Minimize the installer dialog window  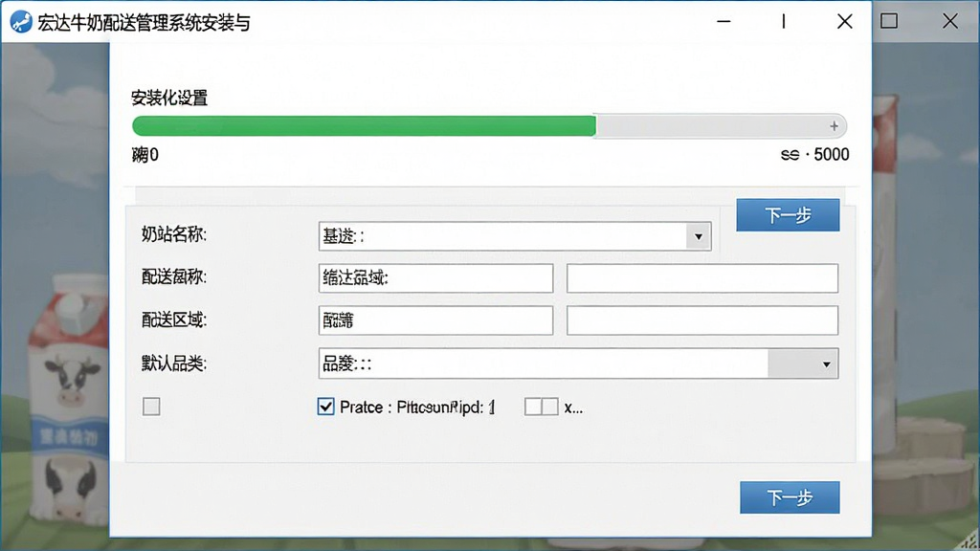724,21
